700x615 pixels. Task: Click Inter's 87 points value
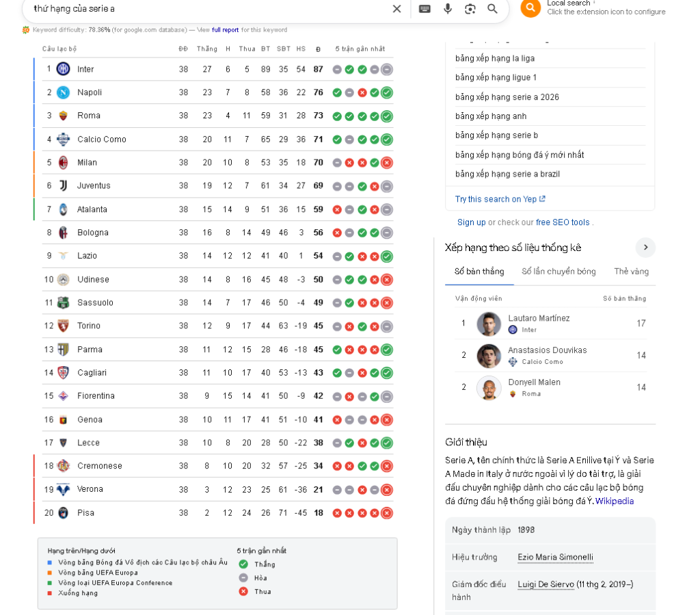click(318, 69)
